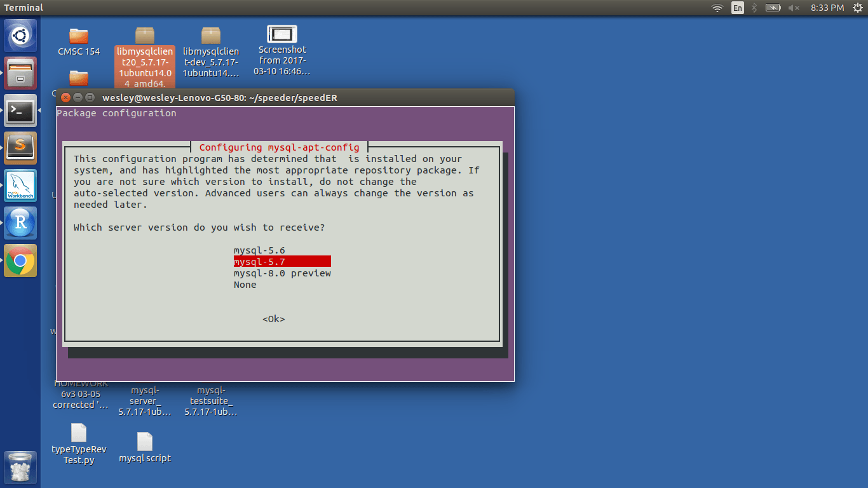Click the Package configuration heading text

click(116, 113)
